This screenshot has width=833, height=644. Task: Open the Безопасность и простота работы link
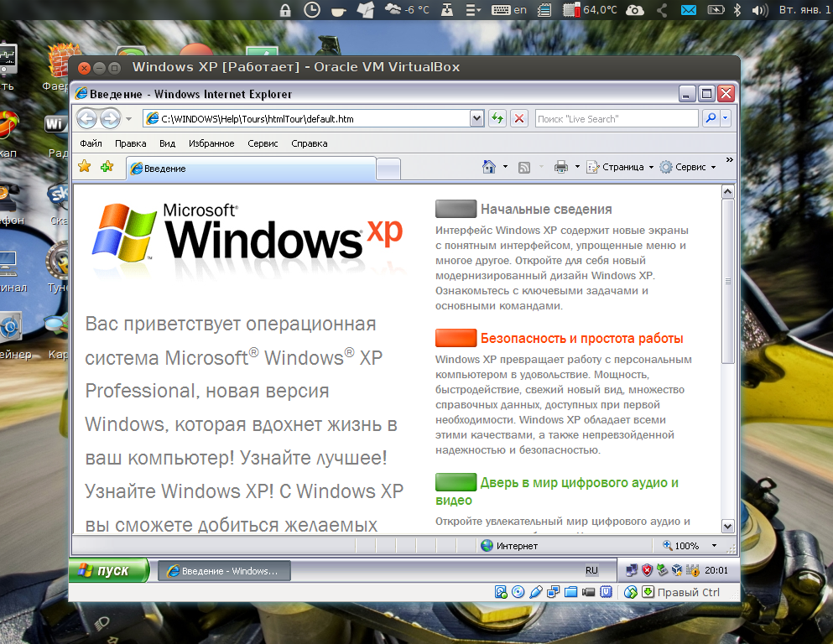[581, 339]
